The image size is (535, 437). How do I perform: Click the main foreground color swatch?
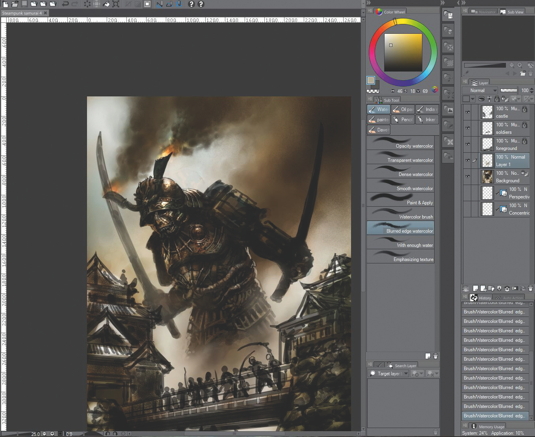[x=371, y=81]
